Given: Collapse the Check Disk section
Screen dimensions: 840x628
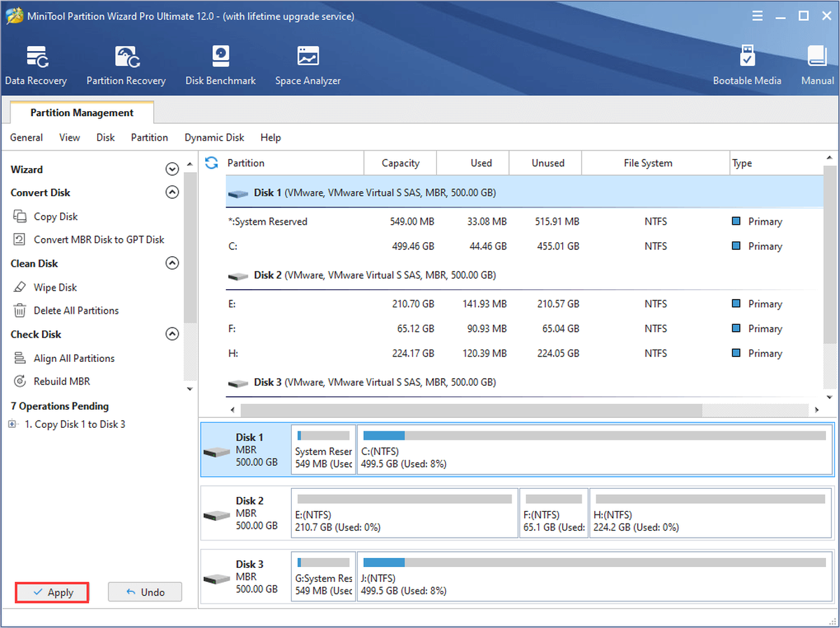Looking at the screenshot, I should tap(172, 334).
